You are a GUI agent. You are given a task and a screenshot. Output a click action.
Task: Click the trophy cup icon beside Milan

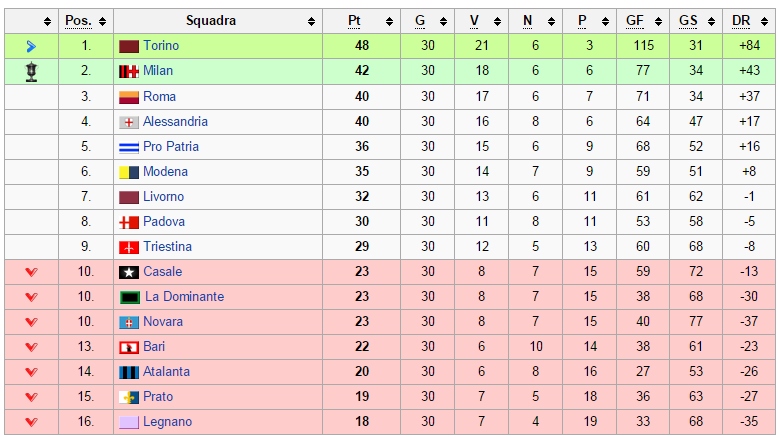click(x=31, y=71)
